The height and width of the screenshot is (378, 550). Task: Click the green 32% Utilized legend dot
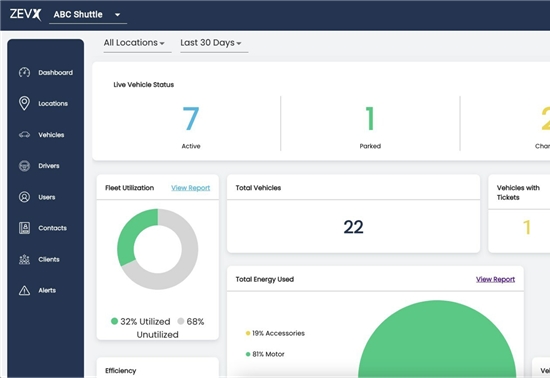coord(114,321)
